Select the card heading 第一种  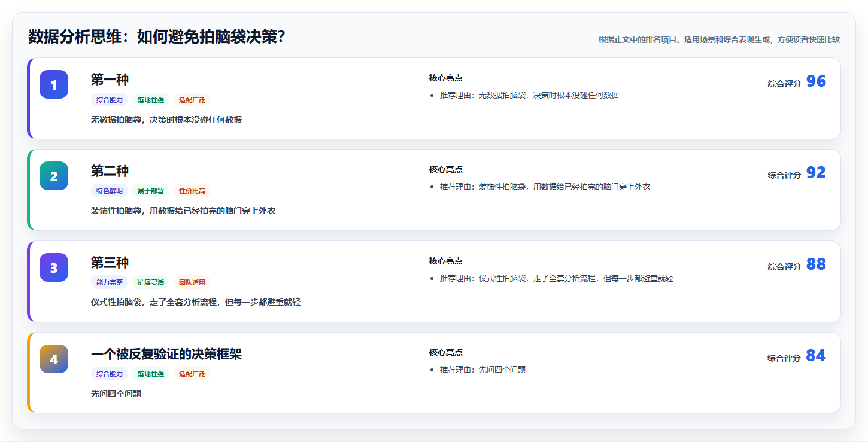[110, 80]
